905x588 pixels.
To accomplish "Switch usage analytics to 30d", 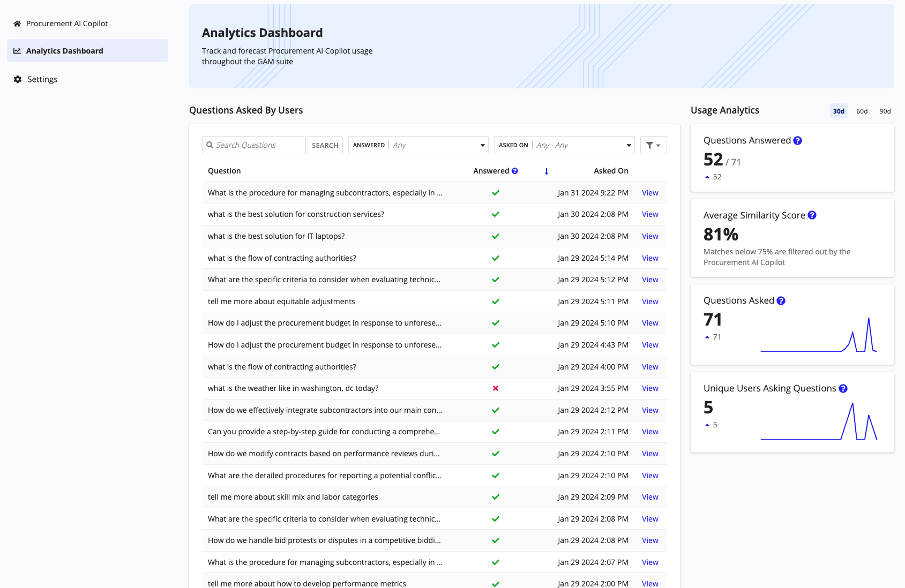I will [839, 111].
